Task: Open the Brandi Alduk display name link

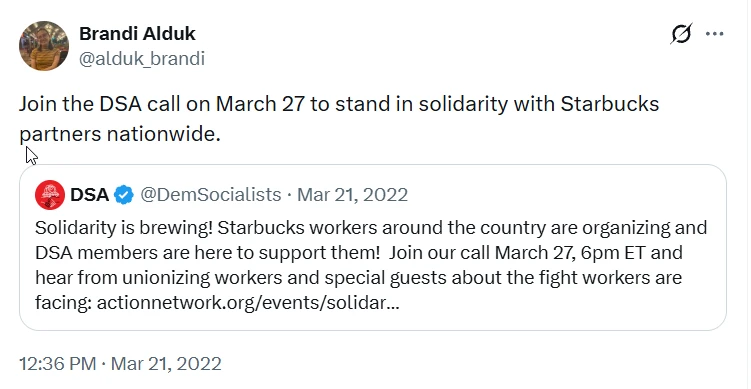Action: tap(137, 34)
